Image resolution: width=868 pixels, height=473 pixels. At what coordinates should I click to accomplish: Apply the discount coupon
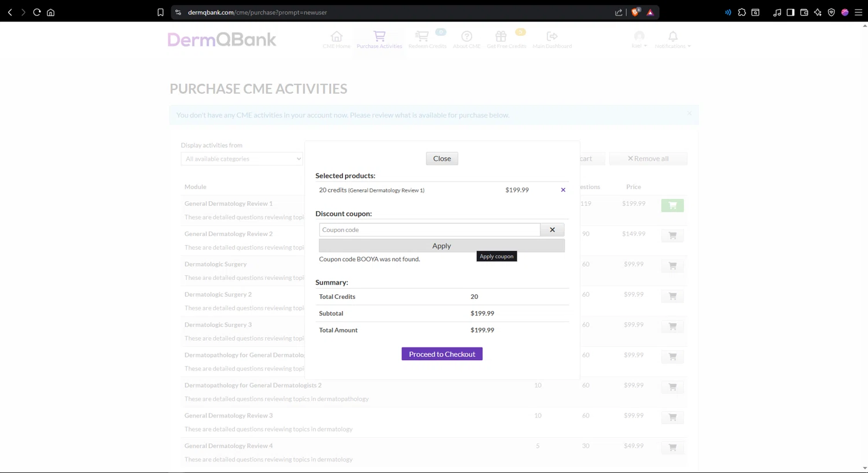(442, 246)
